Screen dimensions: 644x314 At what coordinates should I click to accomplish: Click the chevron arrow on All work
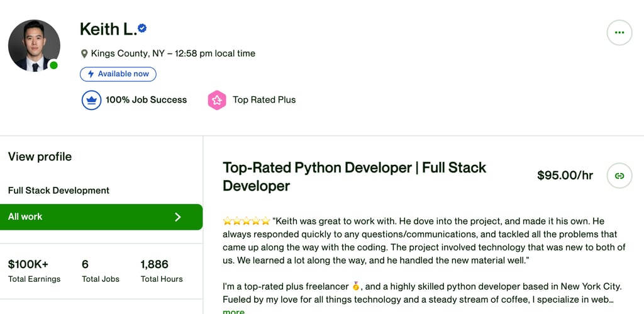point(177,217)
